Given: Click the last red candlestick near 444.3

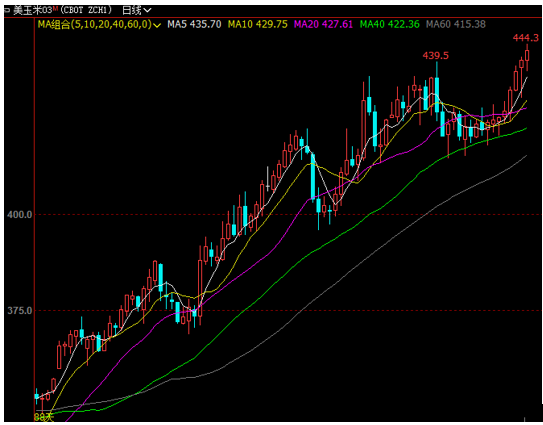Looking at the screenshot, I should coord(527,55).
